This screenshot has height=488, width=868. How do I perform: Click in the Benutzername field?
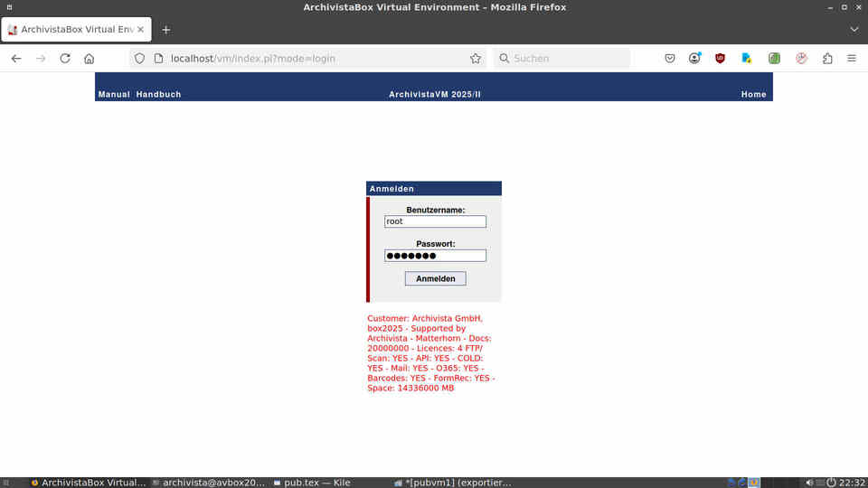pos(435,221)
